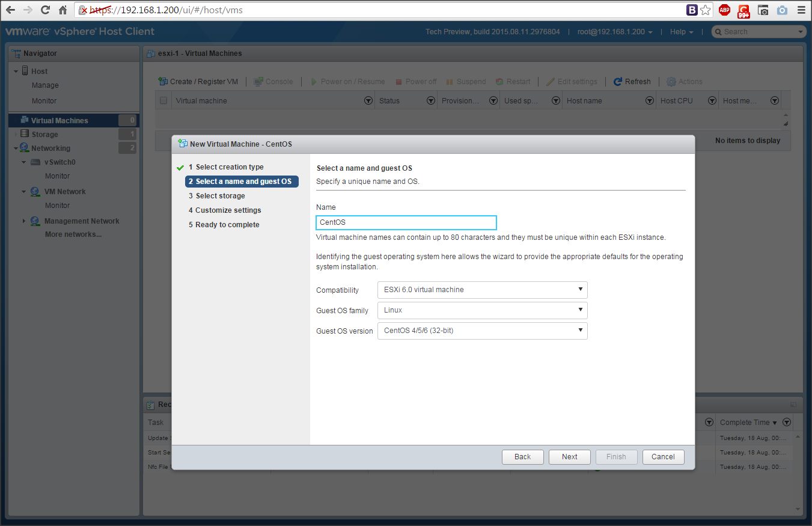
Task: Go to wizard step 3 Select storage
Action: pos(220,196)
